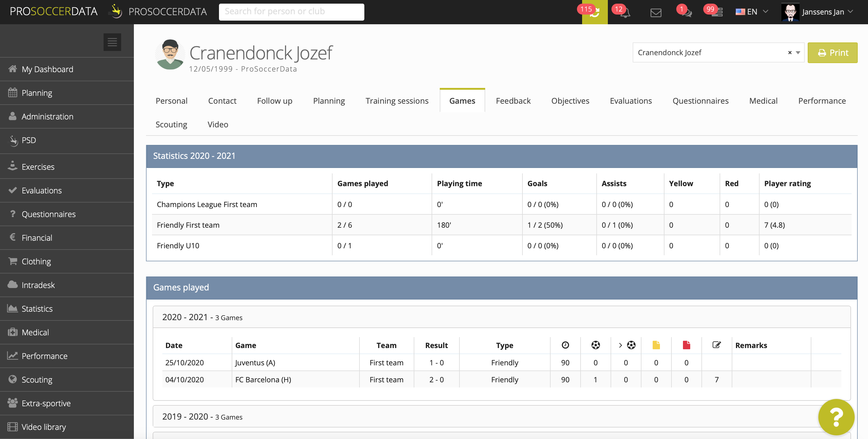The image size is (868, 439).
Task: Click the playing time clock column icon
Action: point(565,345)
